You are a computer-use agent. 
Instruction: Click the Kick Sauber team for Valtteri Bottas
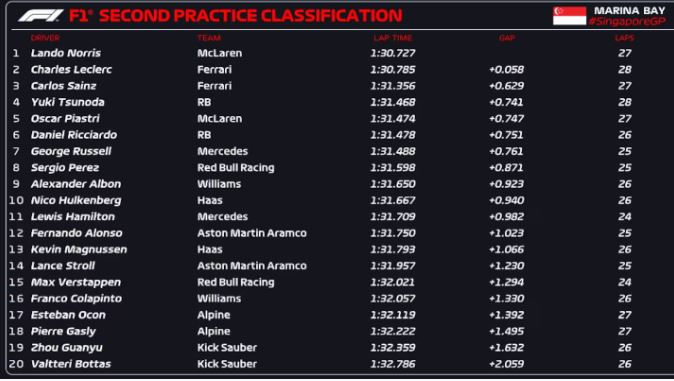pos(227,364)
